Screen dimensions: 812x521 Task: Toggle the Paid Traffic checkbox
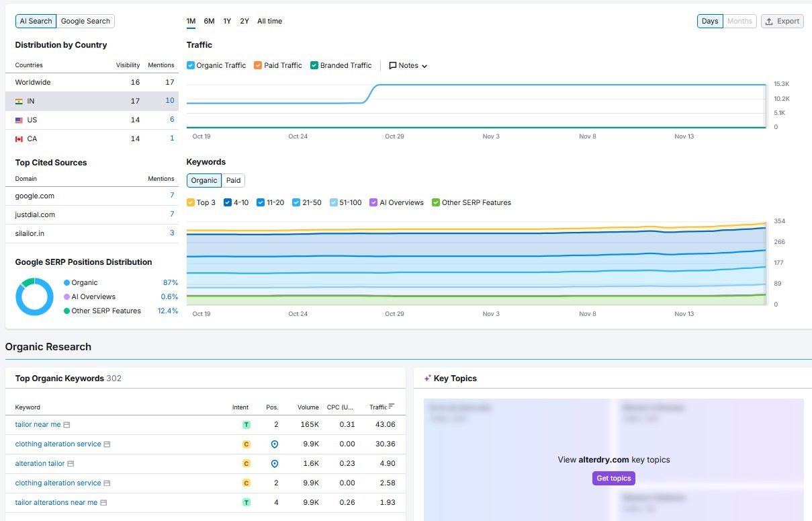pos(258,66)
